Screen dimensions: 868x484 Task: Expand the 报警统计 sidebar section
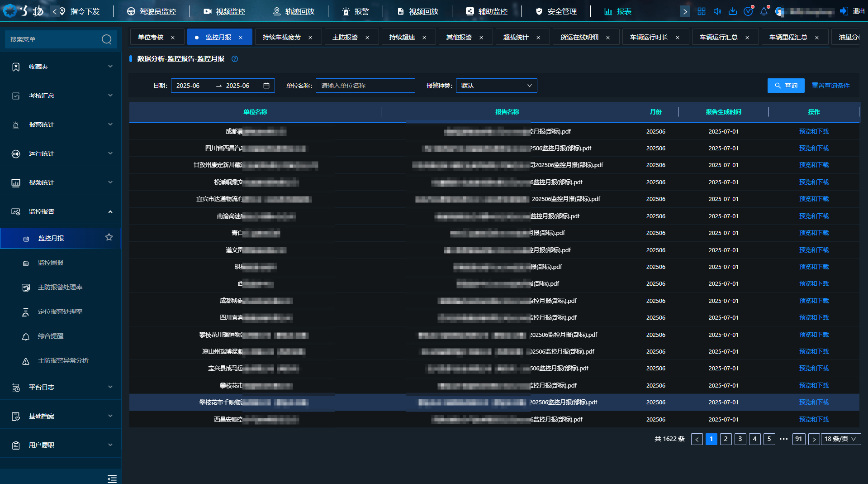coord(61,125)
